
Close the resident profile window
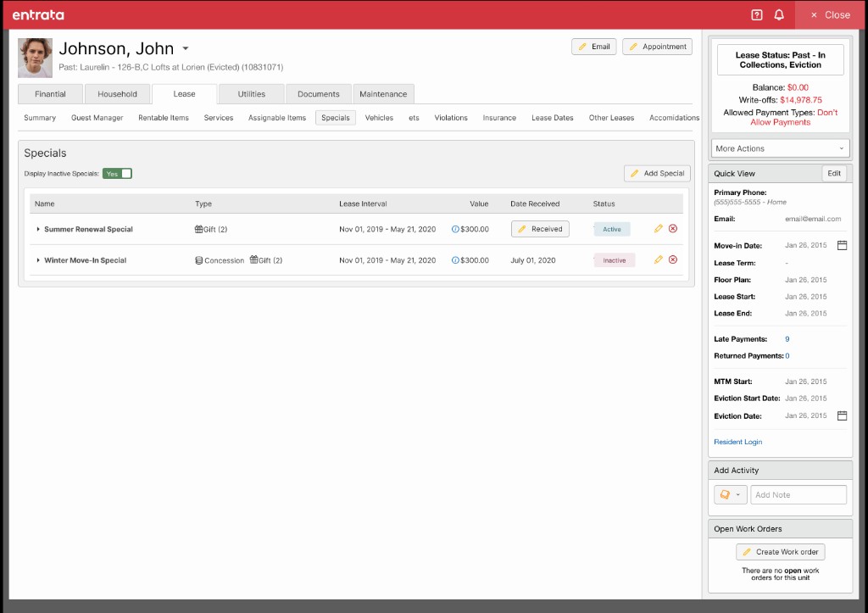[x=831, y=15]
